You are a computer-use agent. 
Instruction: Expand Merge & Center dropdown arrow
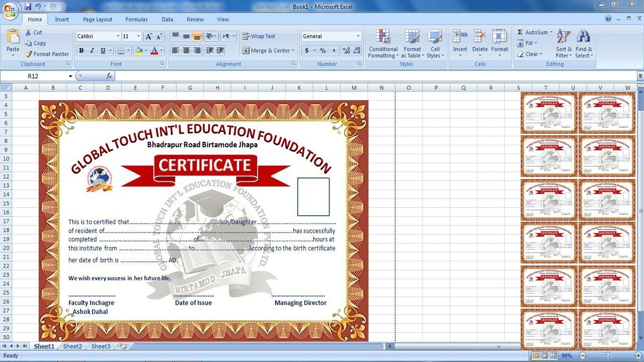tap(293, 50)
